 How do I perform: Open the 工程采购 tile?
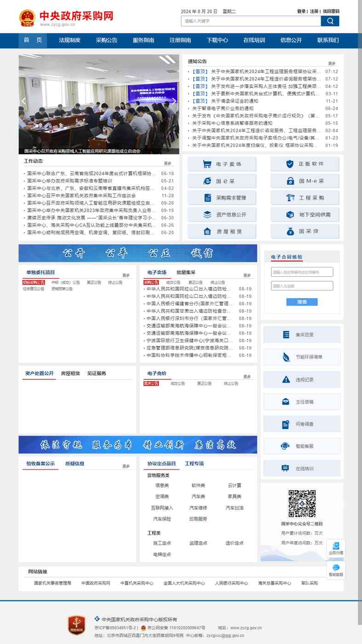(x=305, y=198)
